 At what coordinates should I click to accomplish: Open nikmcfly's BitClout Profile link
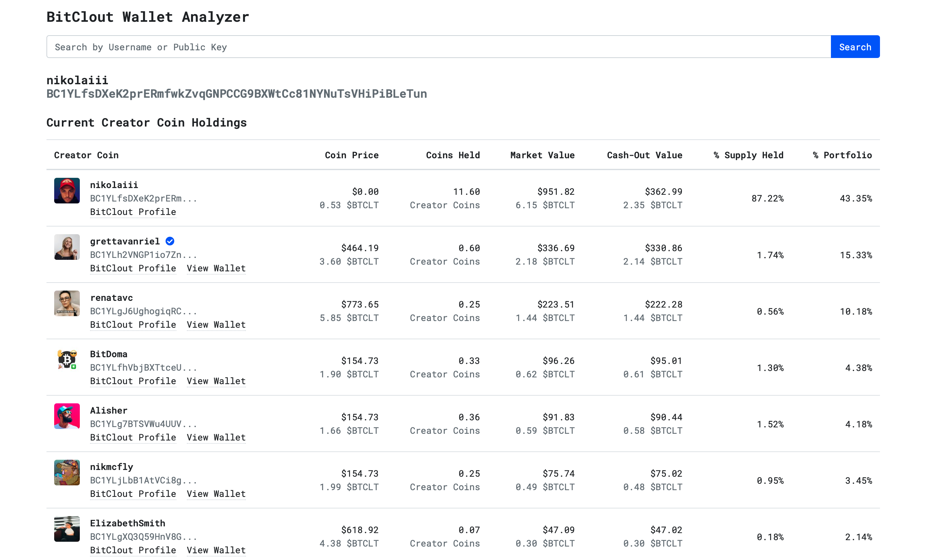(133, 494)
